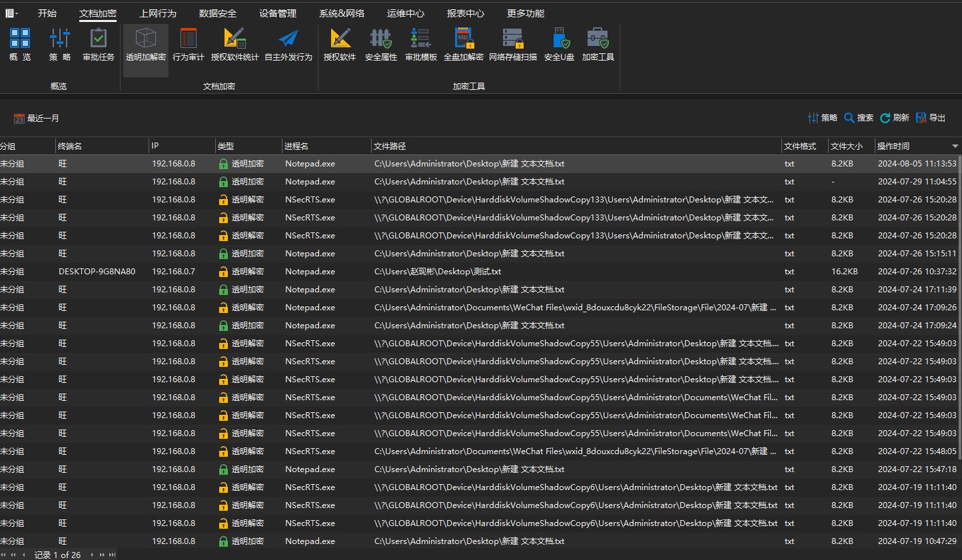Click the dash size cell in 2024-07-29 row
The width and height of the screenshot is (962, 560).
833,182
